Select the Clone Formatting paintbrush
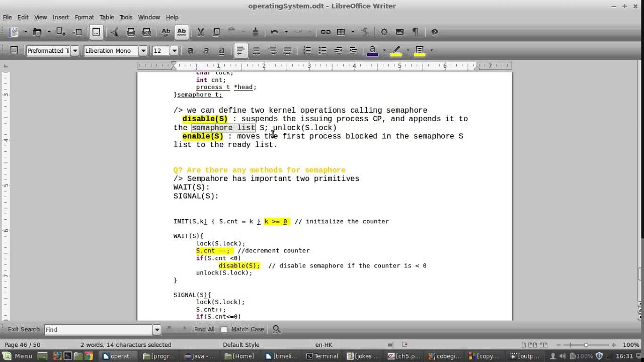The image size is (644, 362). pyautogui.click(x=255, y=32)
